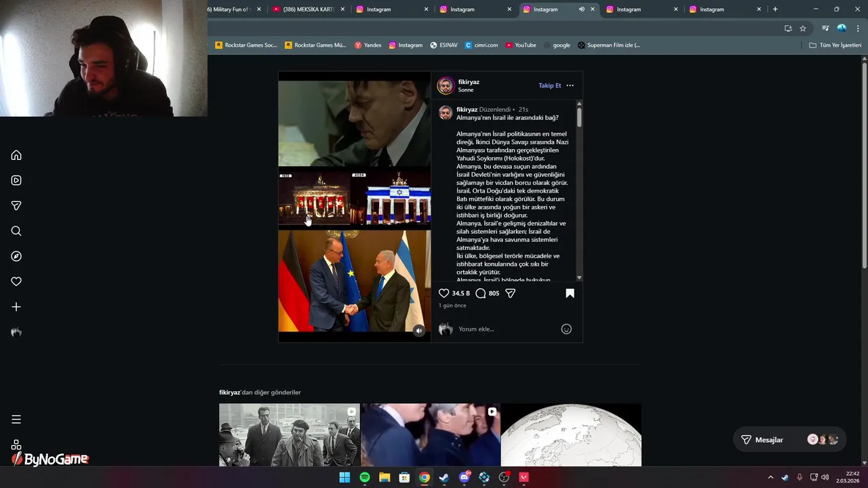
Task: Open the YouTube bookmark
Action: [x=520, y=45]
